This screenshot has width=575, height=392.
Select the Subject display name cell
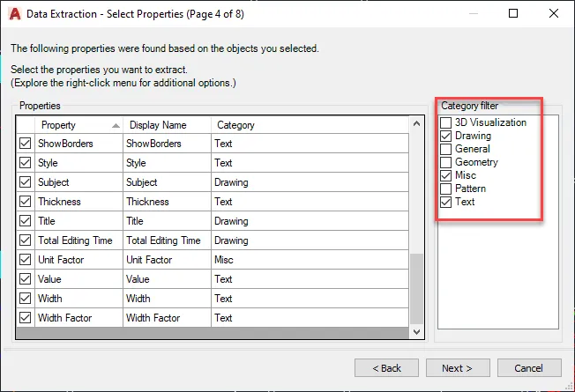click(x=167, y=182)
